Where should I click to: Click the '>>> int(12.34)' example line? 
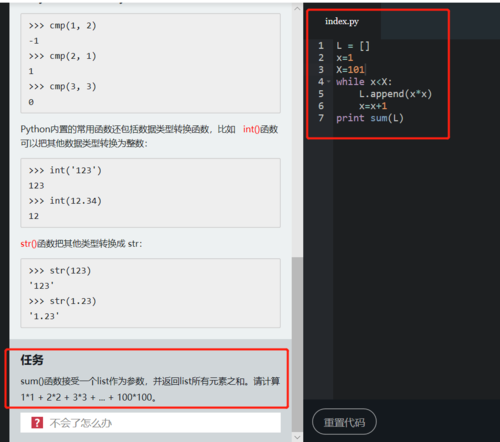point(65,201)
